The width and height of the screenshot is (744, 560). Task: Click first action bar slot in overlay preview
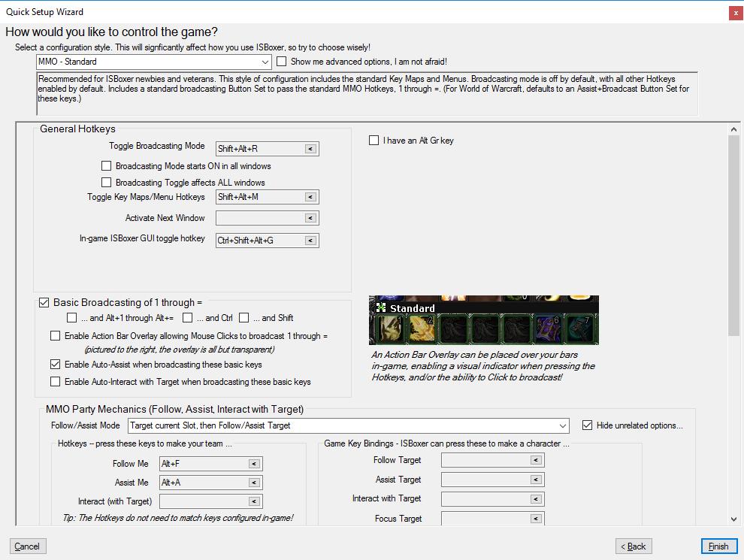coord(389,329)
